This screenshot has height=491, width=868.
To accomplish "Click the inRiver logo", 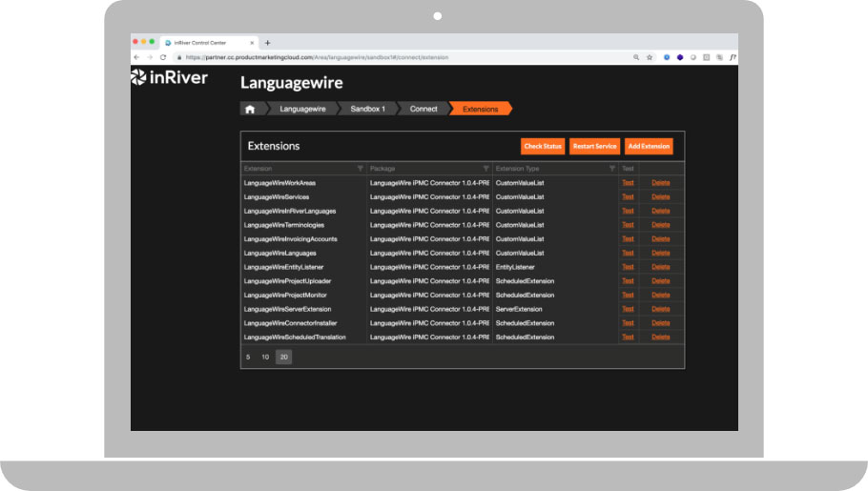I will point(169,78).
